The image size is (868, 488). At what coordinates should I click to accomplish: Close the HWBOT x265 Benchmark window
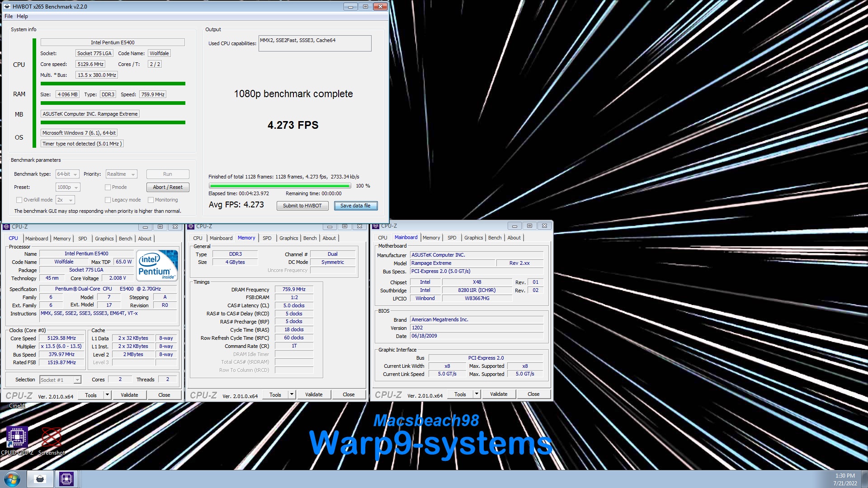click(381, 7)
